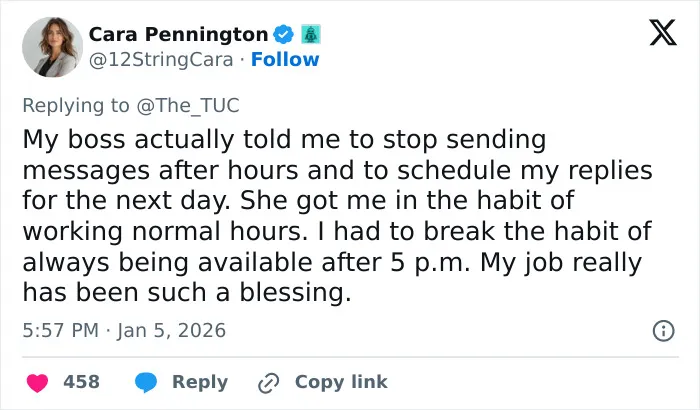Open the @12StringCara handle link
Viewport: 700px width, 410px height.
[x=161, y=60]
